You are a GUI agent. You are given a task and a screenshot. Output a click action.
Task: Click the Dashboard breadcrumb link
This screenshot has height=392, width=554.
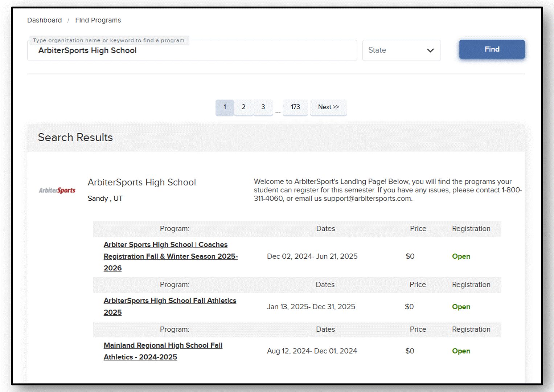pos(44,20)
